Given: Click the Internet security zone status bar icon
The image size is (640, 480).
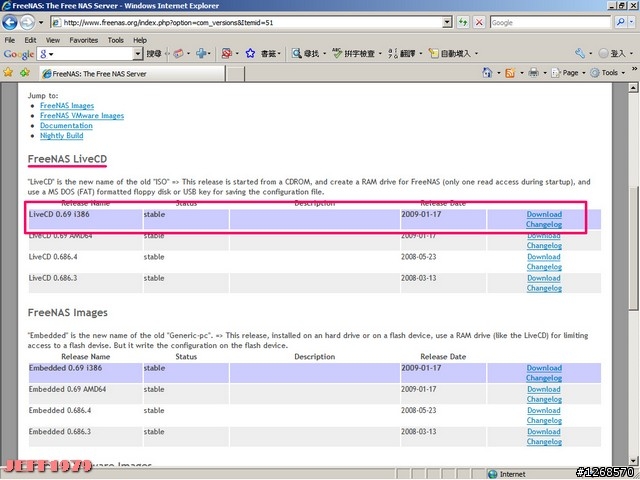Looking at the screenshot, I should point(493,474).
